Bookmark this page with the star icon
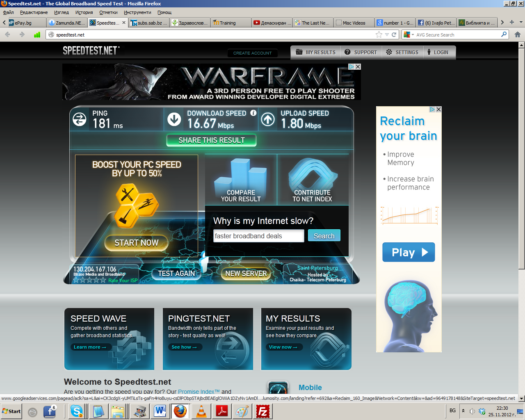 pos(379,34)
